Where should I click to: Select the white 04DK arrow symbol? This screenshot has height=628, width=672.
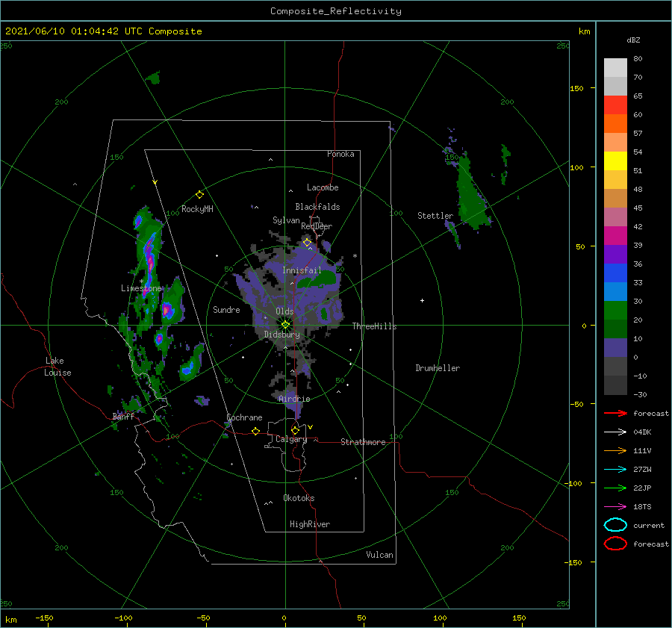[x=615, y=432]
